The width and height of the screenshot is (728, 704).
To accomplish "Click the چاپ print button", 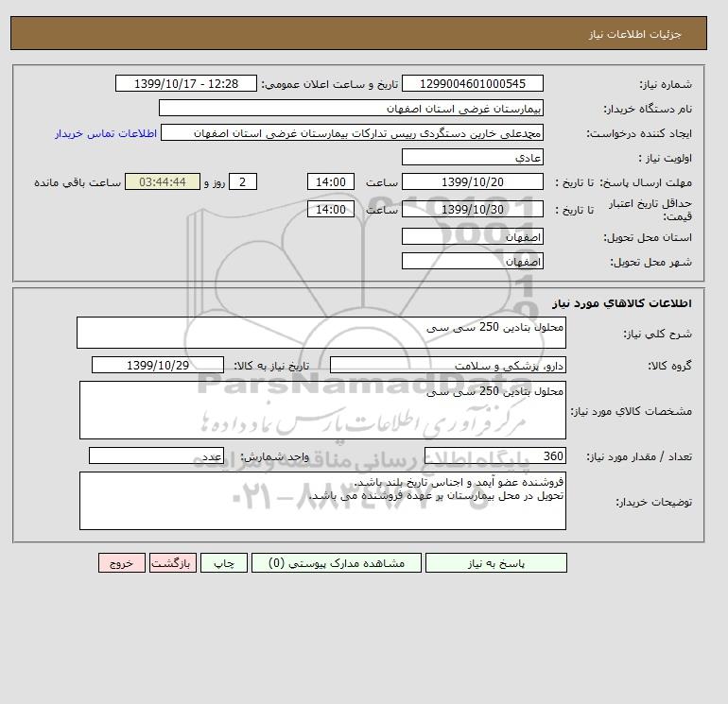I will pos(224,563).
